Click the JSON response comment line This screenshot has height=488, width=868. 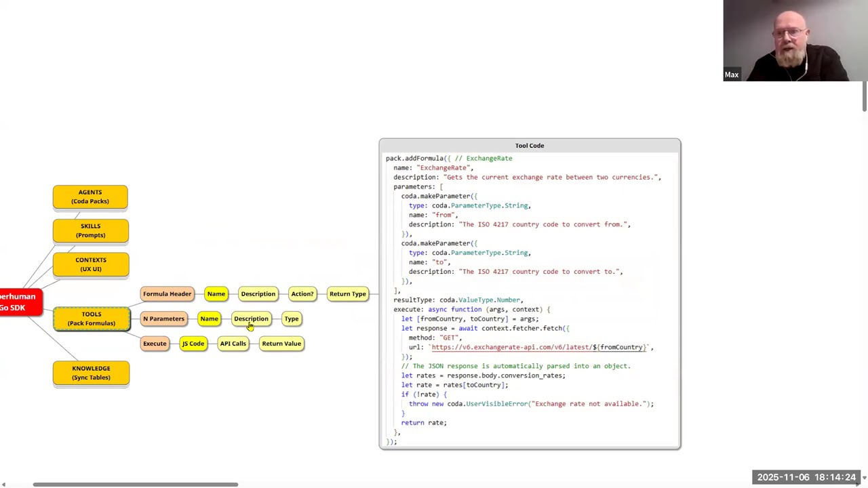coord(516,366)
